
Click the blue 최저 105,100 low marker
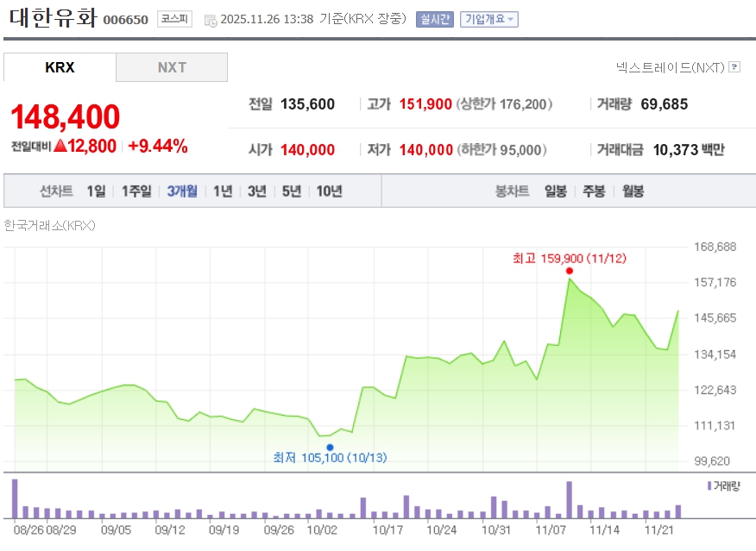point(330,447)
